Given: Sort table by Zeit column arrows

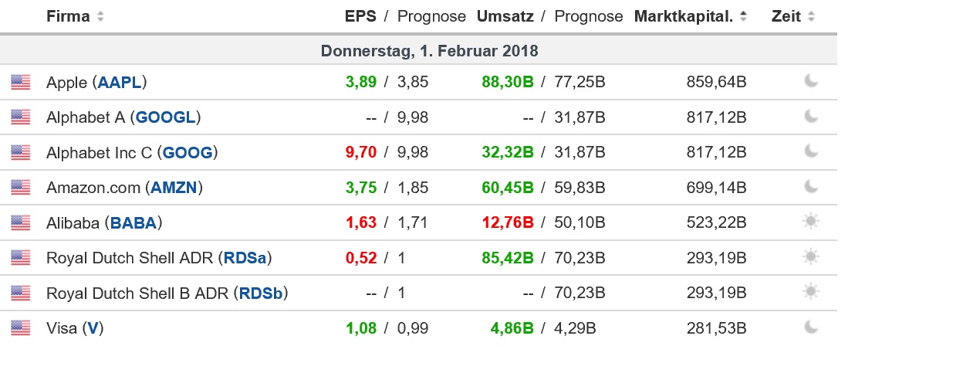Looking at the screenshot, I should (x=811, y=16).
